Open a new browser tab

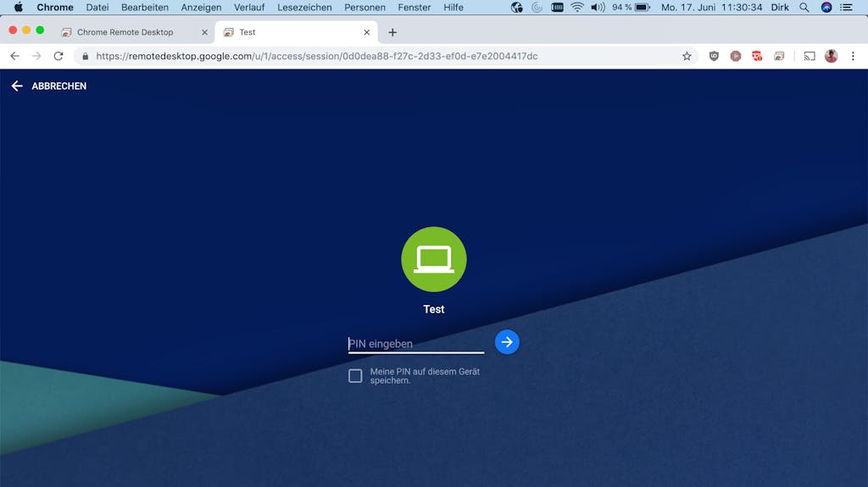[x=392, y=32]
